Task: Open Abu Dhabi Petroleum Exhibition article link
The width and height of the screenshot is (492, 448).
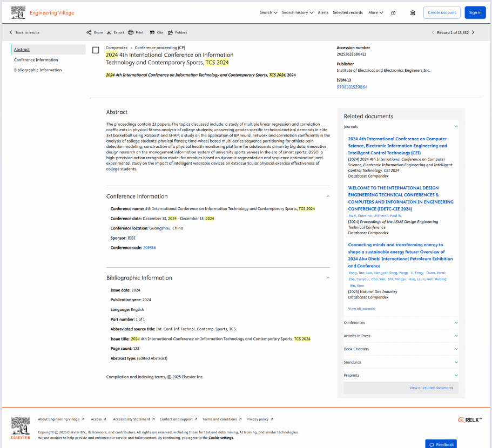Action: coord(400,255)
